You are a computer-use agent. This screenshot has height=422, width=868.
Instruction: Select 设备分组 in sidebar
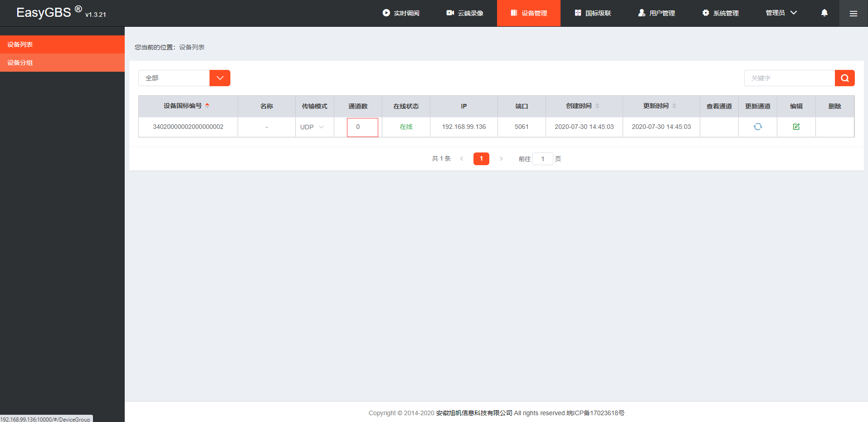(x=62, y=63)
